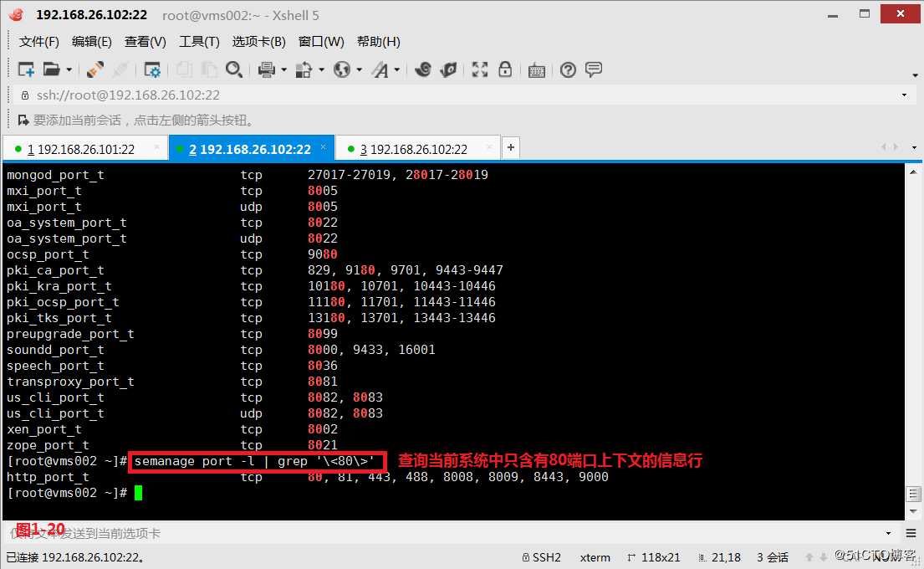Open the session Properties icon with gear
The width and height of the screenshot is (924, 569).
pyautogui.click(x=152, y=69)
